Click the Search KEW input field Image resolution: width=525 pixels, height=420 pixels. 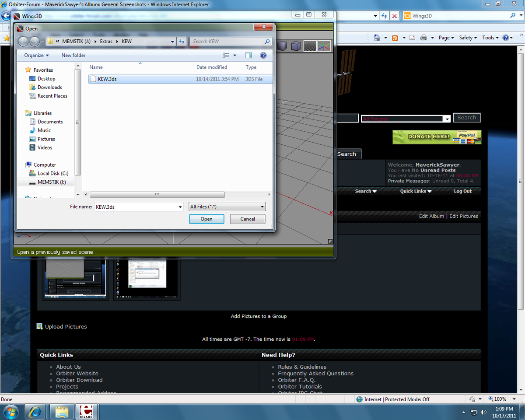coord(227,42)
